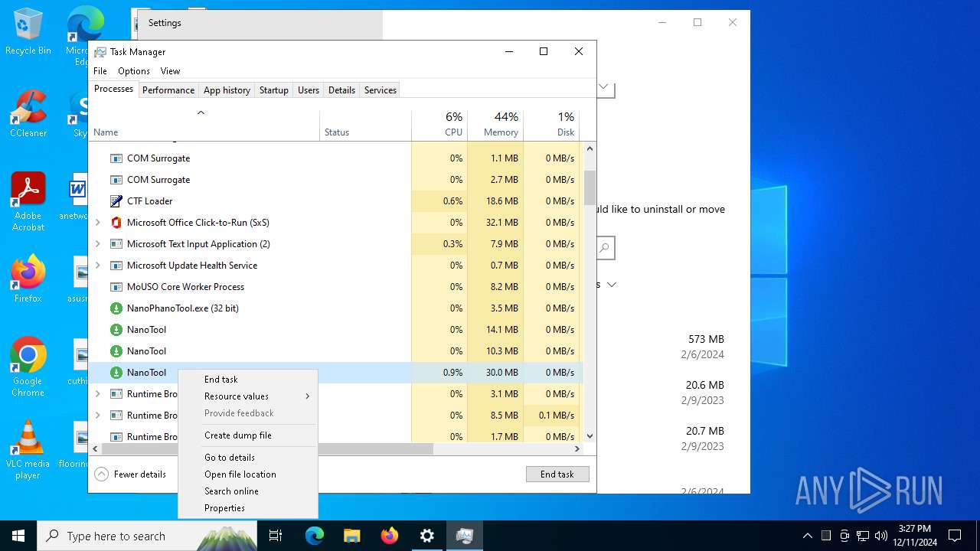980x551 pixels.
Task: Open File Explorer from taskbar
Action: click(x=351, y=536)
